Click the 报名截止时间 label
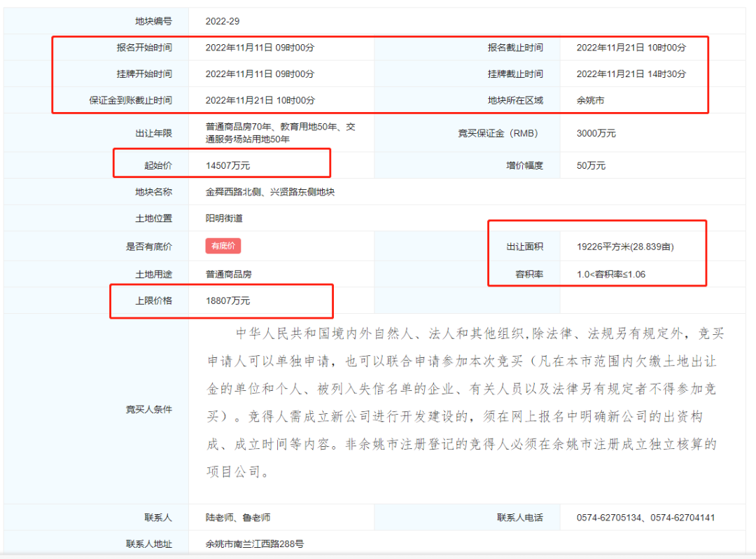Image resolution: width=756 pixels, height=559 pixels. (x=515, y=47)
